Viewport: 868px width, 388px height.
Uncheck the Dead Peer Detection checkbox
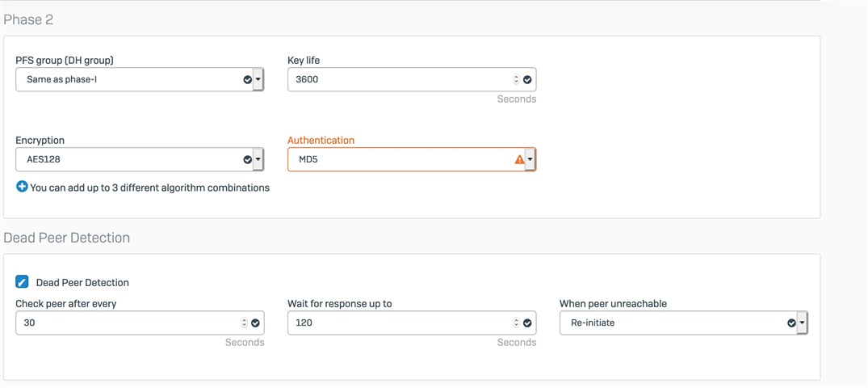(x=22, y=282)
